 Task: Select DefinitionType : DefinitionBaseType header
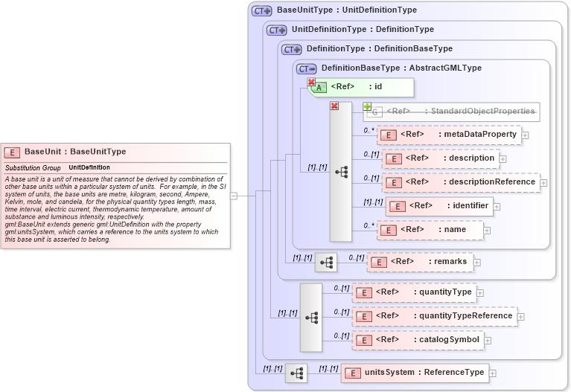(380, 49)
